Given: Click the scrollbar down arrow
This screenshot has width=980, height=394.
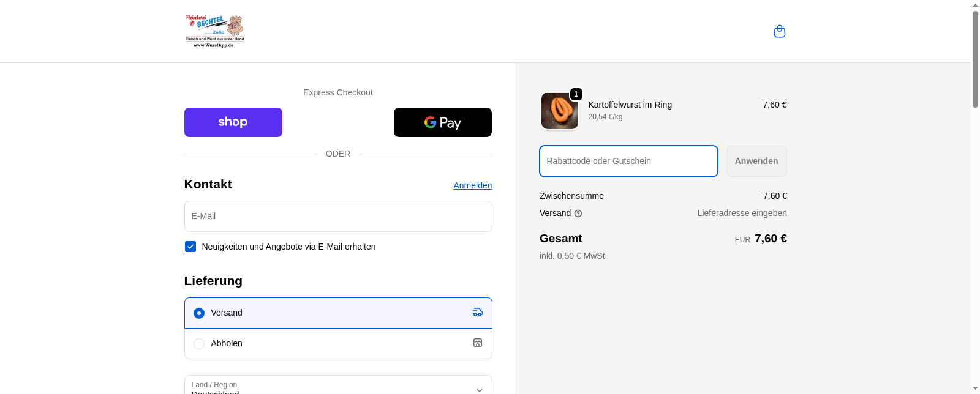Looking at the screenshot, I should click(x=975, y=389).
